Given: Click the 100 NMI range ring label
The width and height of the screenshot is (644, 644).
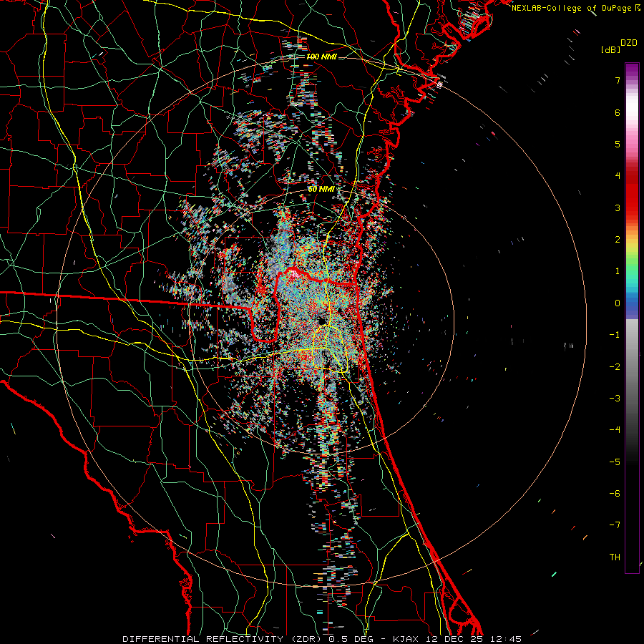Looking at the screenshot, I should pos(321,57).
